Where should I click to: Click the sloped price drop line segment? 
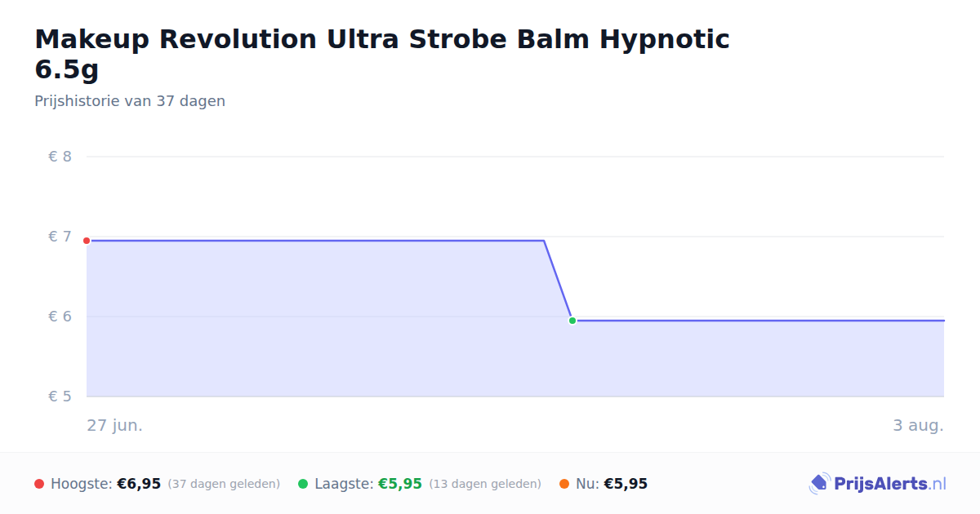pos(558,281)
